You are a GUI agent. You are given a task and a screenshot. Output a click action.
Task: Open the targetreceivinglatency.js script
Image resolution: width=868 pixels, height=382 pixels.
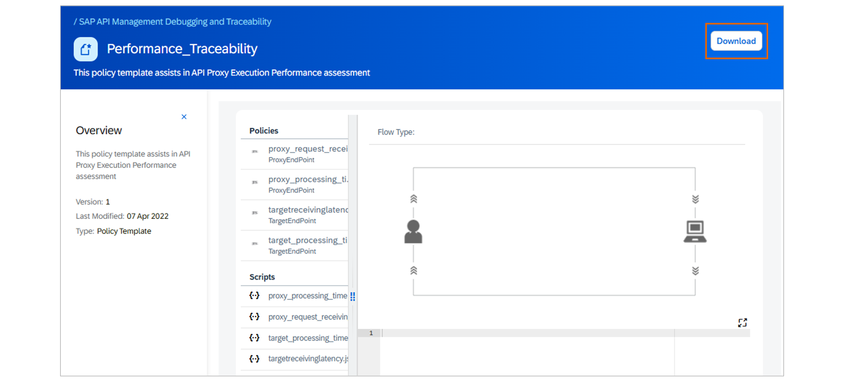tap(295, 359)
